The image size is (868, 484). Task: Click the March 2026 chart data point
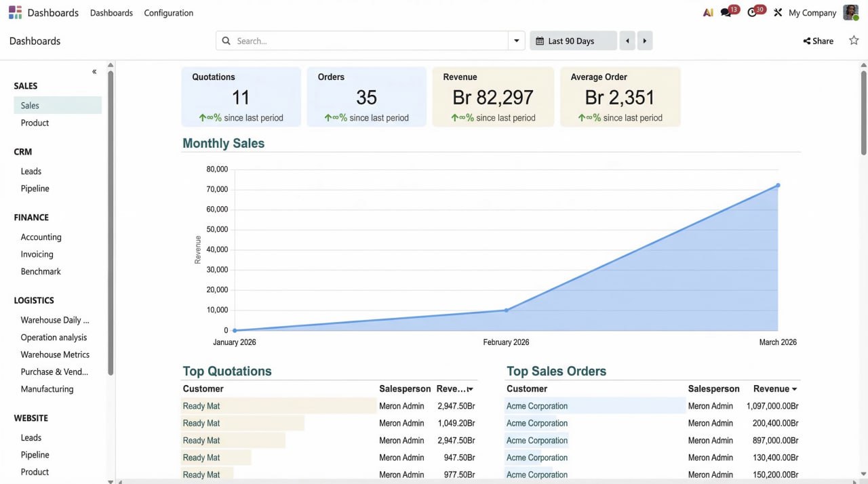[778, 185]
